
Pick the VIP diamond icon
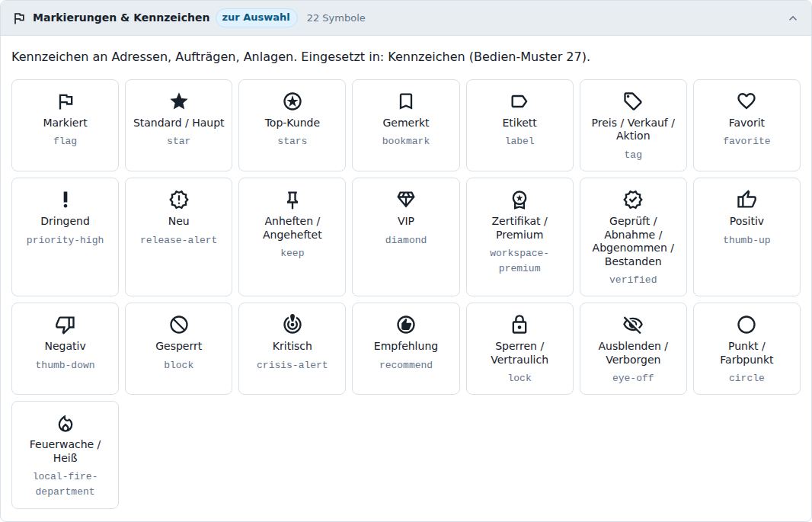tap(406, 200)
